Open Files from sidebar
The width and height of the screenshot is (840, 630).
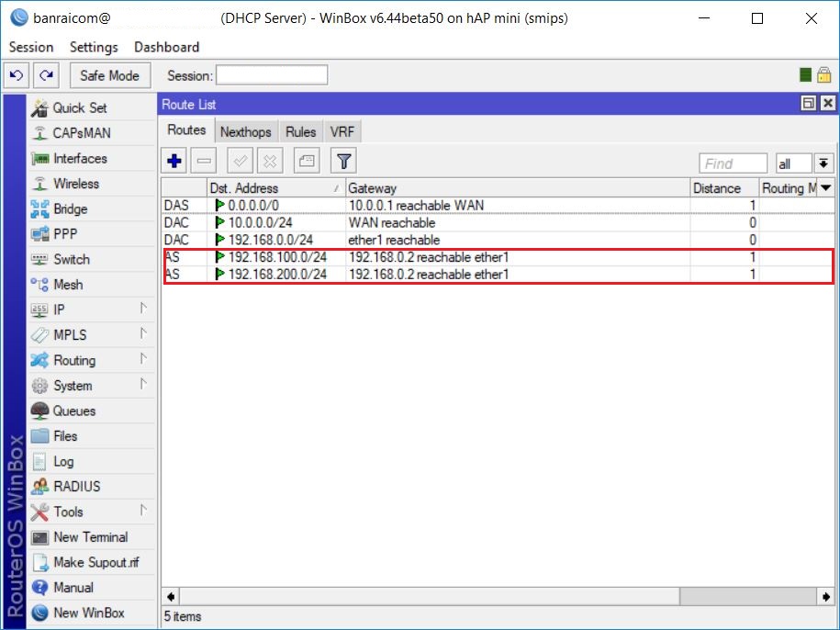pyautogui.click(x=91, y=436)
